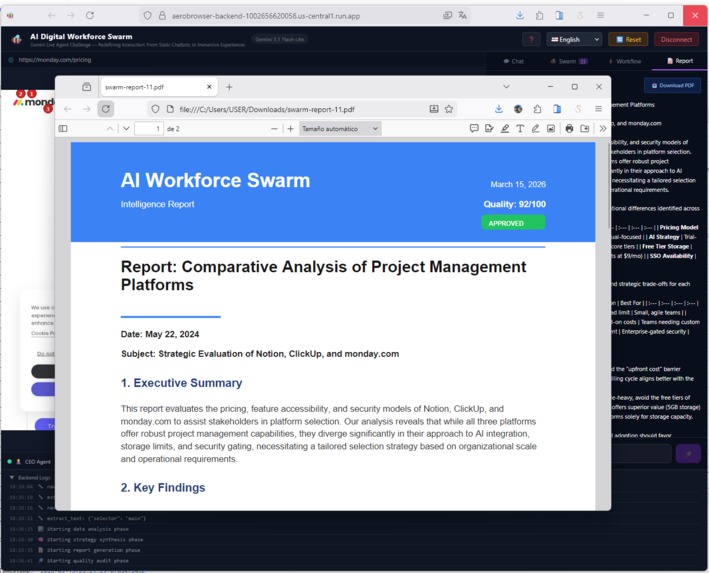This screenshot has height=573, width=709.
Task: Add a comment annotation in PDF toolbar
Action: coord(474,129)
